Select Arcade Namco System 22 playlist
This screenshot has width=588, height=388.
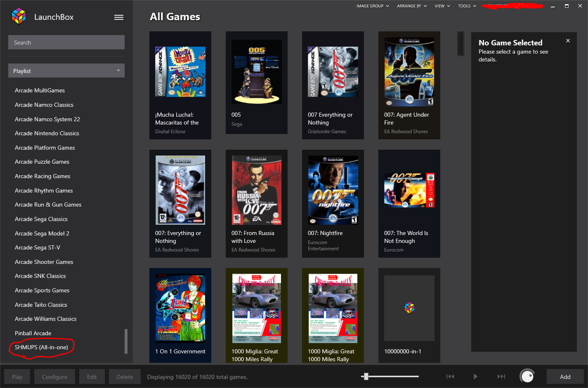pos(47,119)
